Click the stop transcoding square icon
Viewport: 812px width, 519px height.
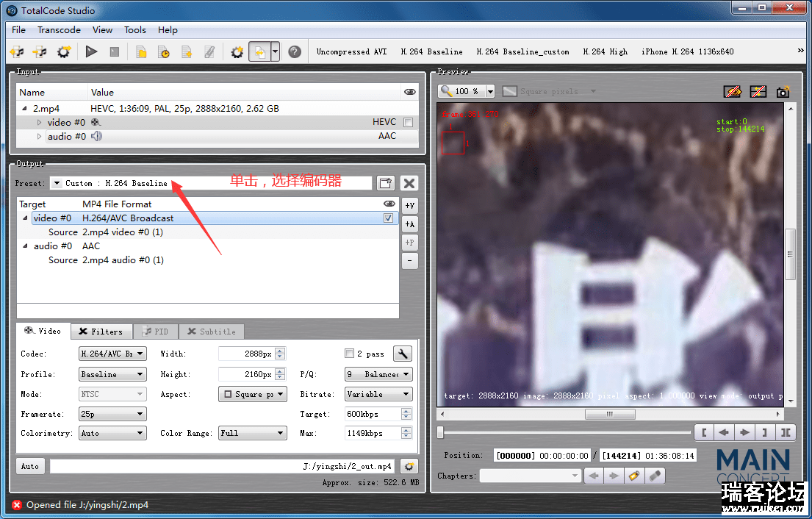tap(115, 51)
